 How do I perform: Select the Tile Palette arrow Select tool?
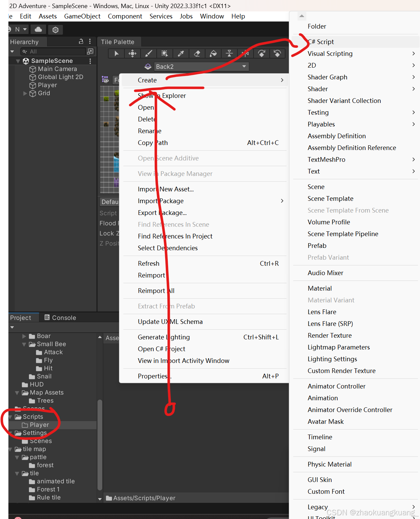[116, 53]
